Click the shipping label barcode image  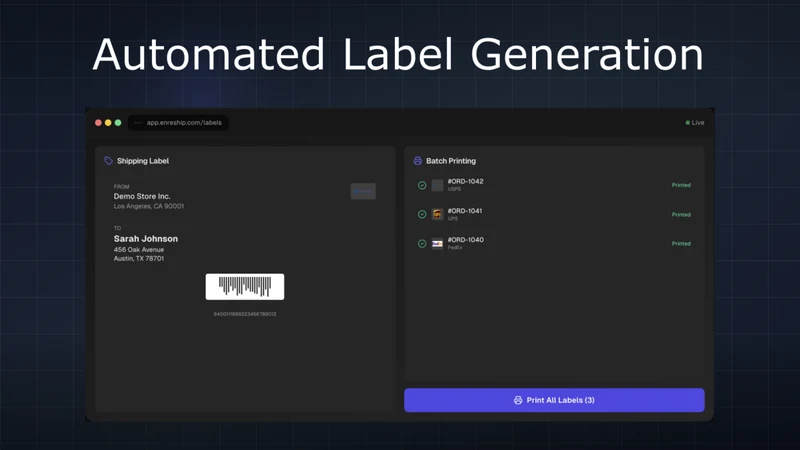click(x=245, y=287)
